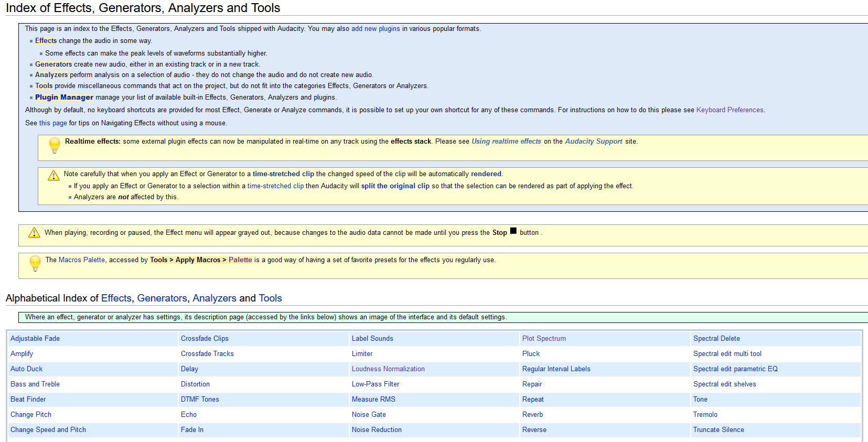Image resolution: width=868 pixels, height=442 pixels.
Task: Click the black Stop button icon
Action: [x=513, y=231]
